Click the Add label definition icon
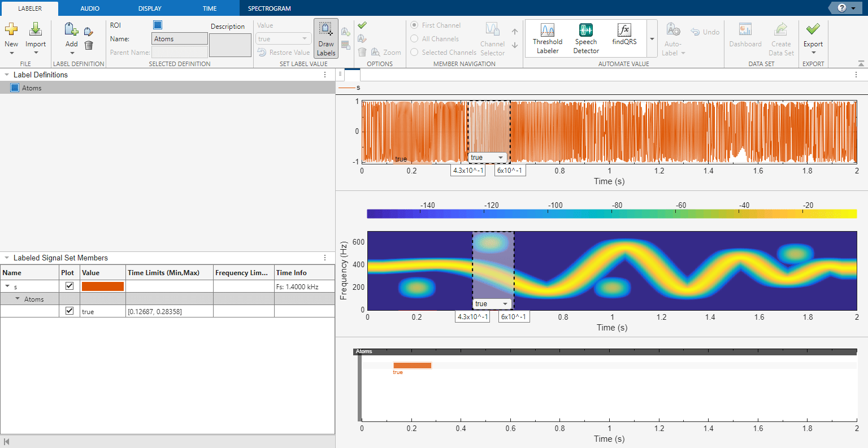The width and height of the screenshot is (868, 448). click(71, 30)
